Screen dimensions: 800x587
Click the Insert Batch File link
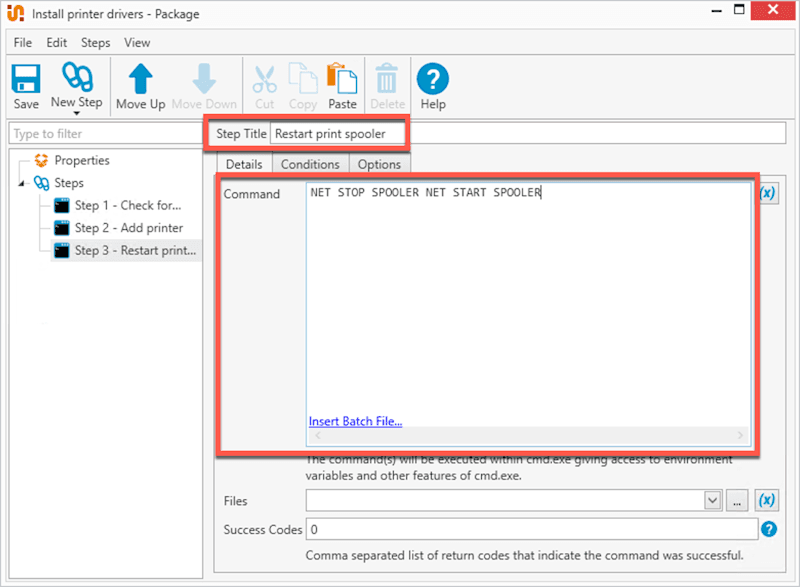(x=355, y=421)
